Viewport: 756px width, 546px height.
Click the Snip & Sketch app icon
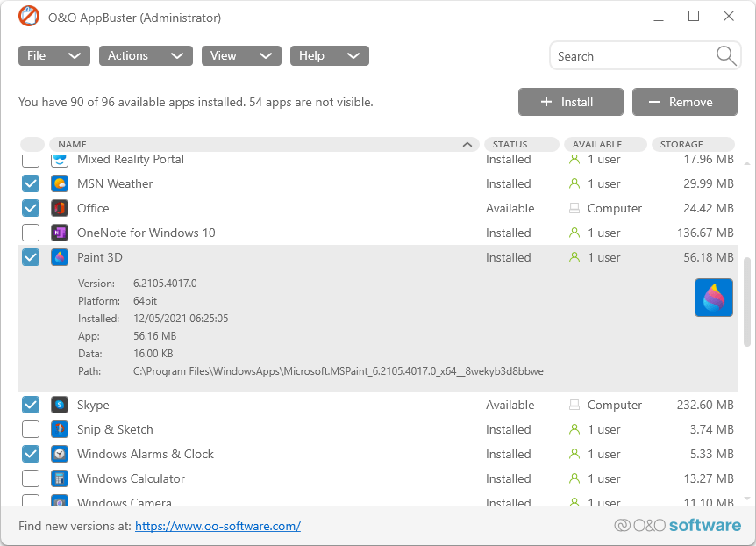[x=60, y=429]
